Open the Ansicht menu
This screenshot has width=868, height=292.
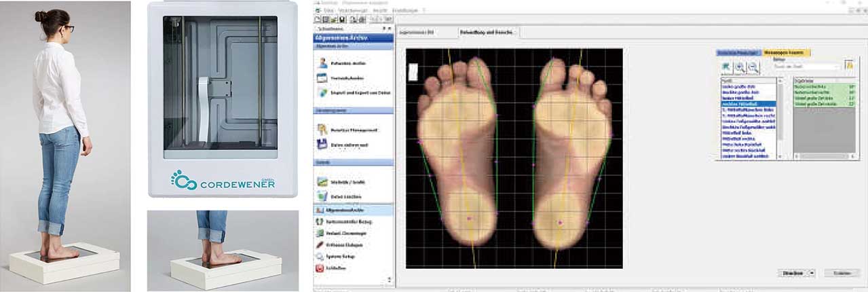tap(381, 10)
